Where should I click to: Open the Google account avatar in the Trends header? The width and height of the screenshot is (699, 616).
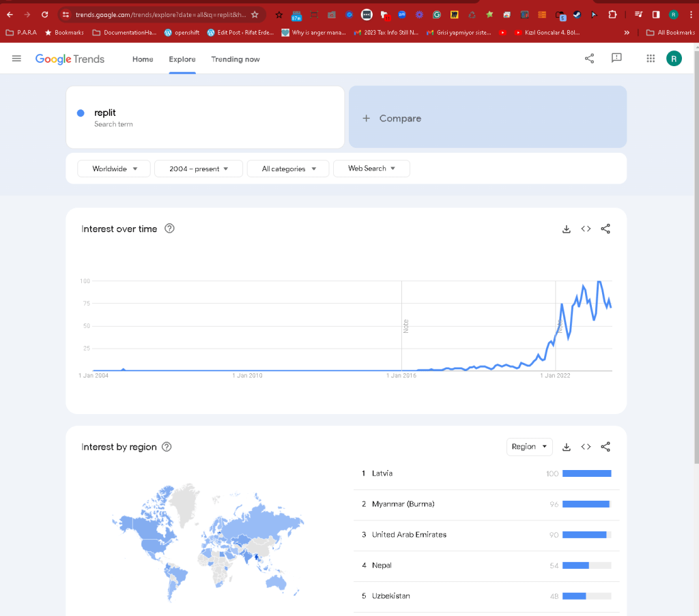tap(674, 59)
